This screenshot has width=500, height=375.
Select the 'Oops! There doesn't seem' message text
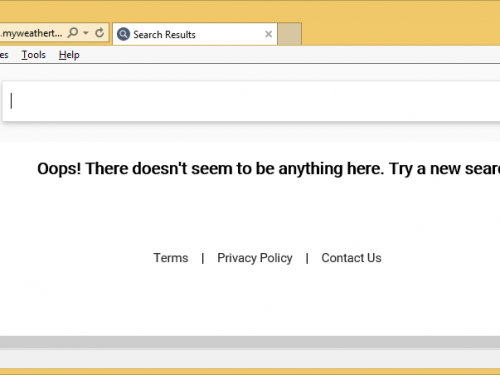(x=268, y=169)
